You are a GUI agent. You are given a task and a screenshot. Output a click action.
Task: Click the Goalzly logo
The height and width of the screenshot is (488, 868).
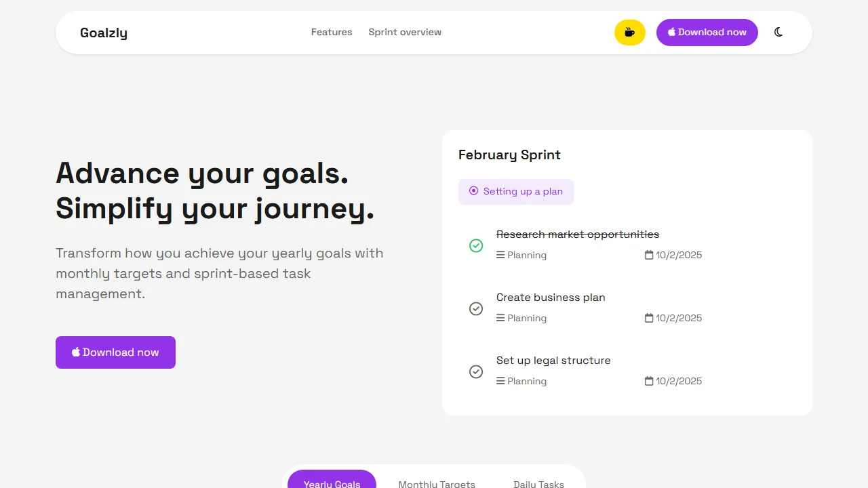[103, 32]
